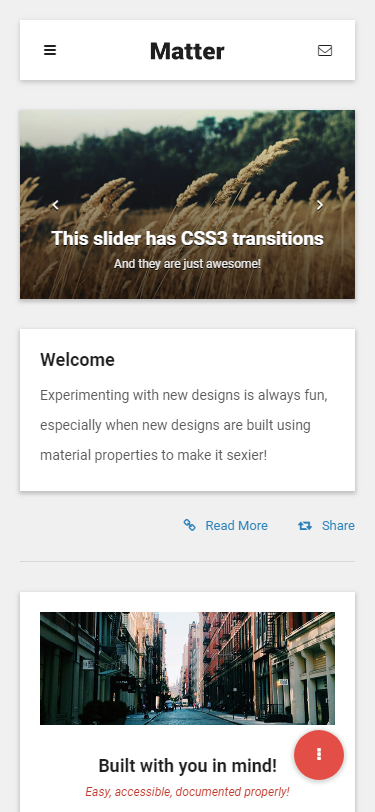This screenshot has width=375, height=812.
Task: Click the 'Built with you in mind!' heading
Action: 188,766
